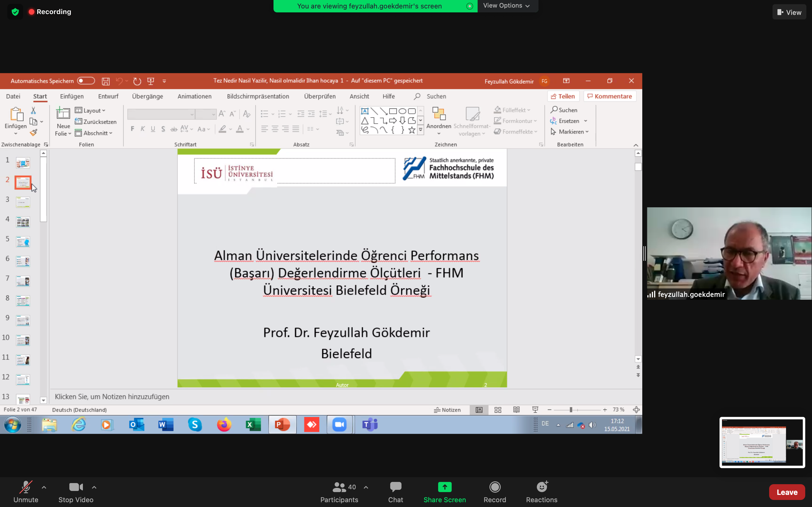
Task: Open Slide Sorter view in status bar
Action: (498, 410)
